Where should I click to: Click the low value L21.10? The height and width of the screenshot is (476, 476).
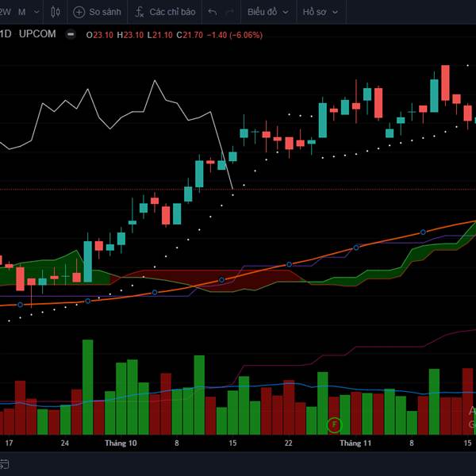(x=160, y=35)
